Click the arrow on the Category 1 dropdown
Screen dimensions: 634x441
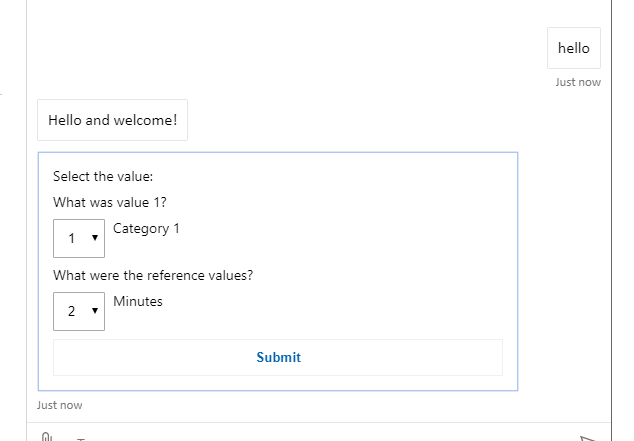pyautogui.click(x=95, y=238)
